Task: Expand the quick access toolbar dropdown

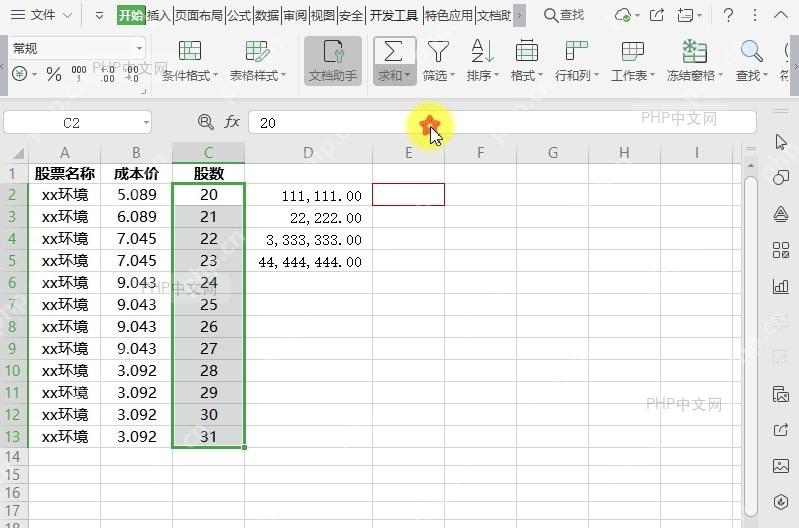Action: click(x=99, y=16)
